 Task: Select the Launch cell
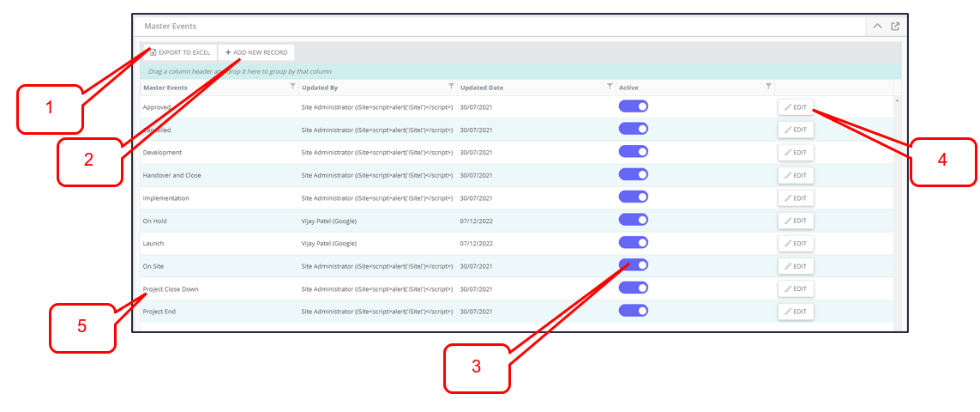[153, 244]
